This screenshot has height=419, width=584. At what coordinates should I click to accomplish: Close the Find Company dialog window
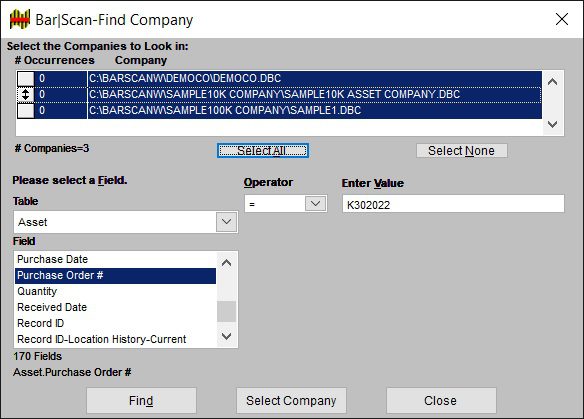[562, 19]
